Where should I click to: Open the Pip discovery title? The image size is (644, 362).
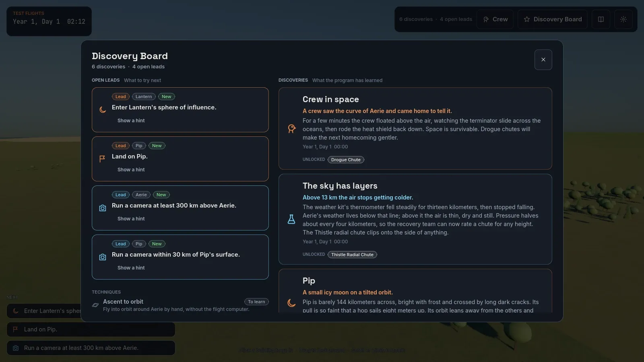coord(309,281)
